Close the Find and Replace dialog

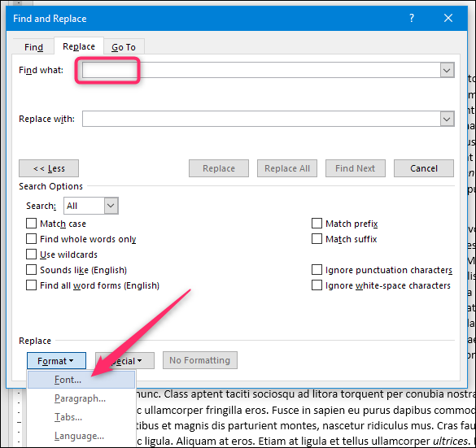(x=448, y=18)
